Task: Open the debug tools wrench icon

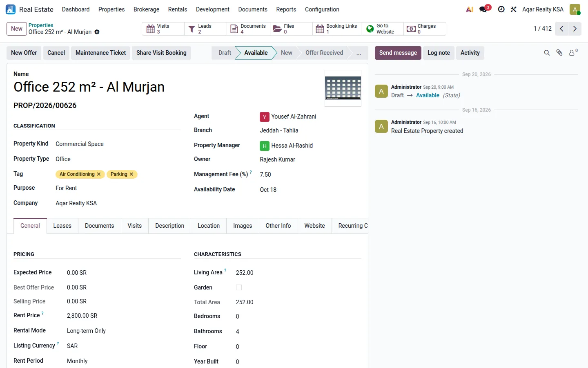Action: (514, 9)
